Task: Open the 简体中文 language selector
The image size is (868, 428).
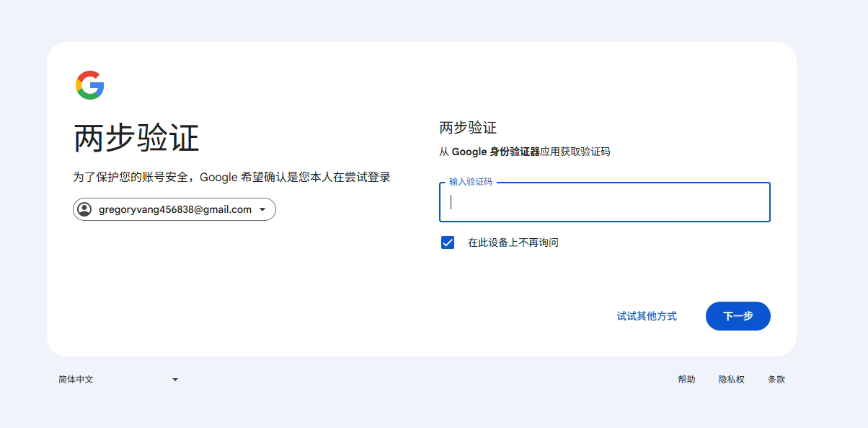Action: [118, 380]
